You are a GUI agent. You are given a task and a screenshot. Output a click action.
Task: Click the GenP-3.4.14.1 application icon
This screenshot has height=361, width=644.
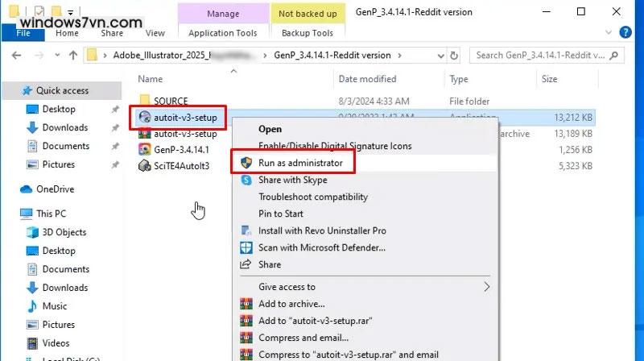pyautogui.click(x=145, y=149)
